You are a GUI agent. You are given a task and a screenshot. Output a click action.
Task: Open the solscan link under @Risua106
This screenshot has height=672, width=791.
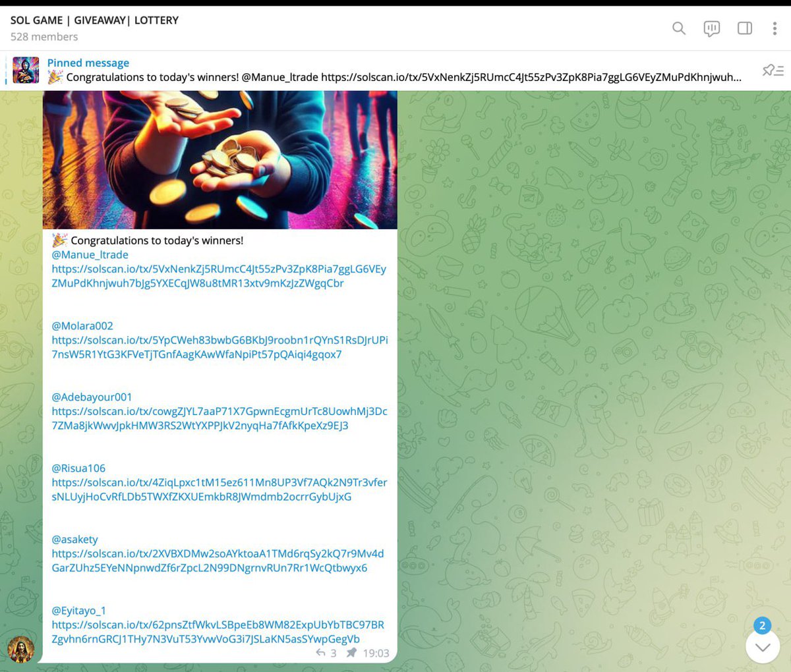coord(220,490)
